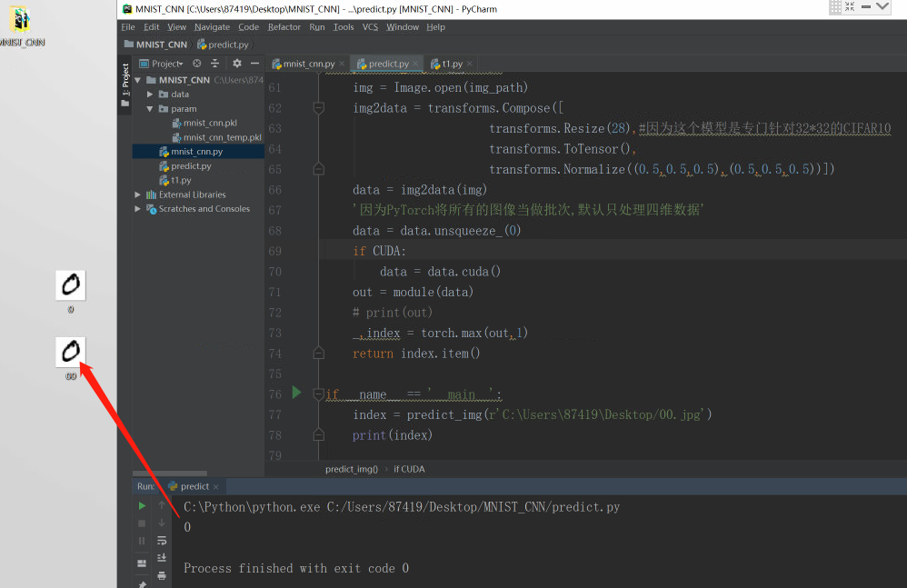907x588 pixels.
Task: Close the predict run tab
Action: tap(215, 487)
